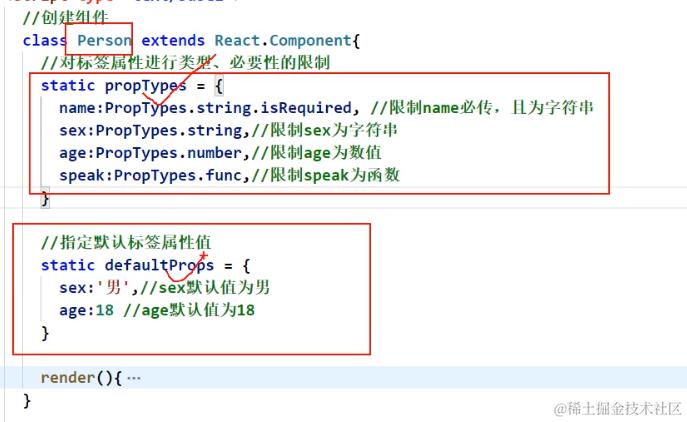The width and height of the screenshot is (687, 422).
Task: Click the comment '//age默认值为18'
Action: coord(189,310)
